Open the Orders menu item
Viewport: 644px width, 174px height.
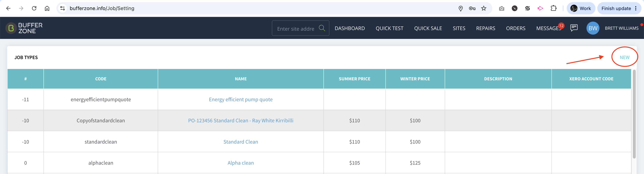click(x=516, y=28)
